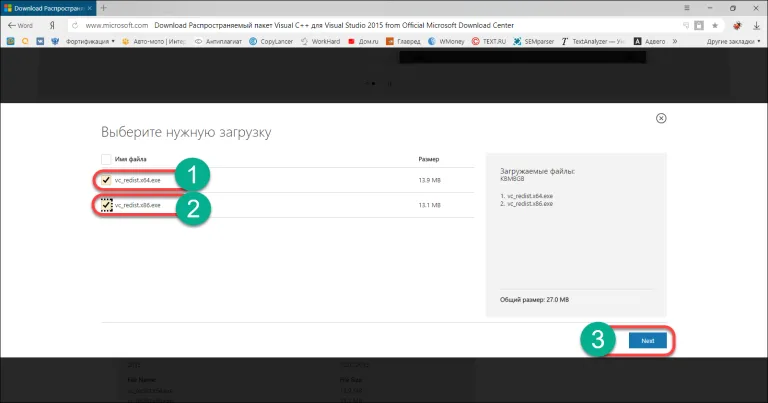
Task: Open the reader mode icon in address bar
Action: (x=699, y=25)
